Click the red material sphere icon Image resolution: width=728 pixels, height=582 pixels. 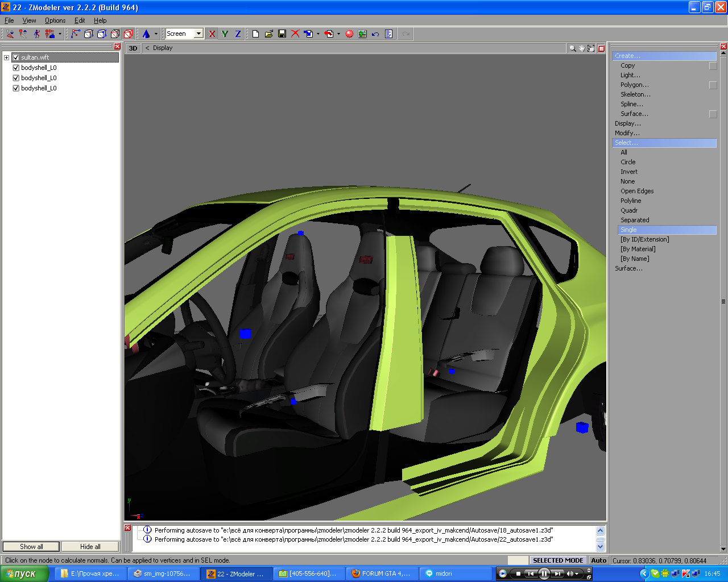click(x=349, y=34)
